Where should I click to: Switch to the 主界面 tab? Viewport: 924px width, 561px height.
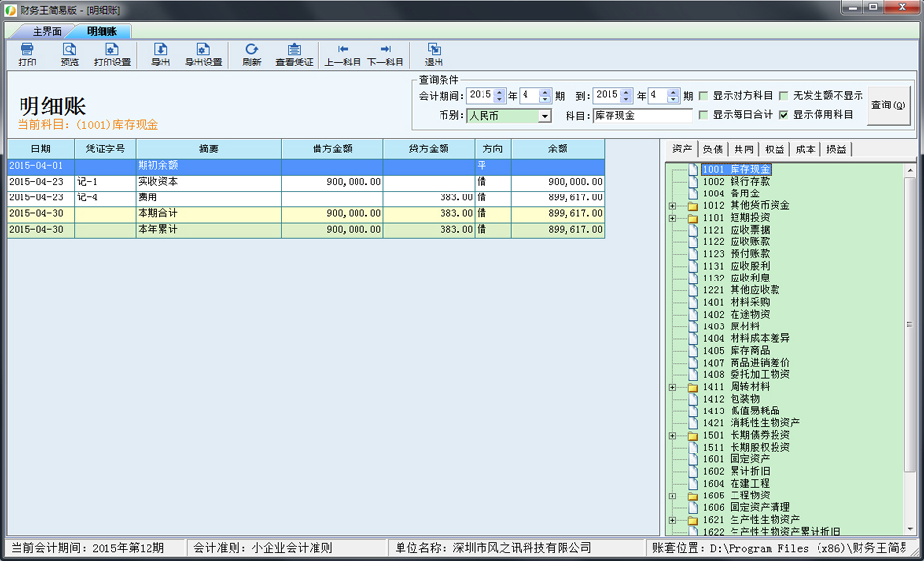click(x=47, y=31)
